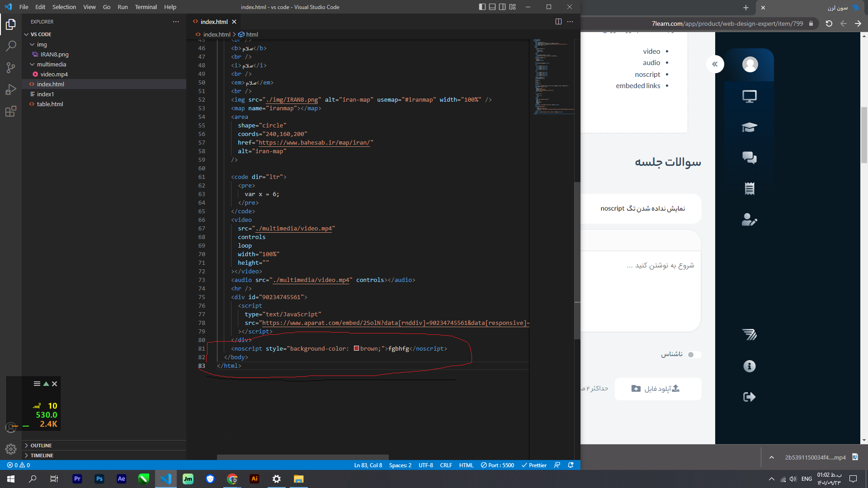
Task: Open IRAN8.png in explorer
Action: 54,54
